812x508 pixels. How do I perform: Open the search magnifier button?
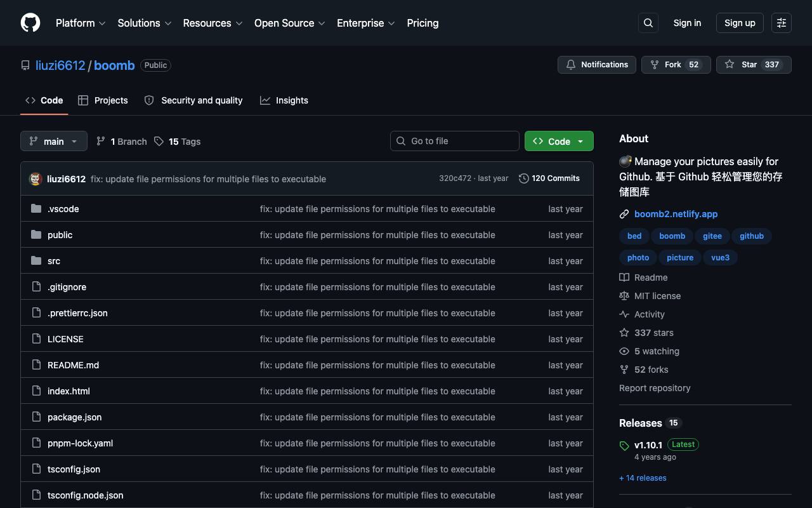[x=648, y=23]
